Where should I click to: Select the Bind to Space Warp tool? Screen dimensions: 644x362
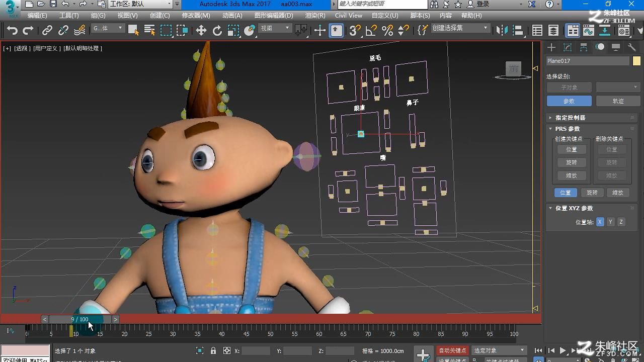click(79, 31)
